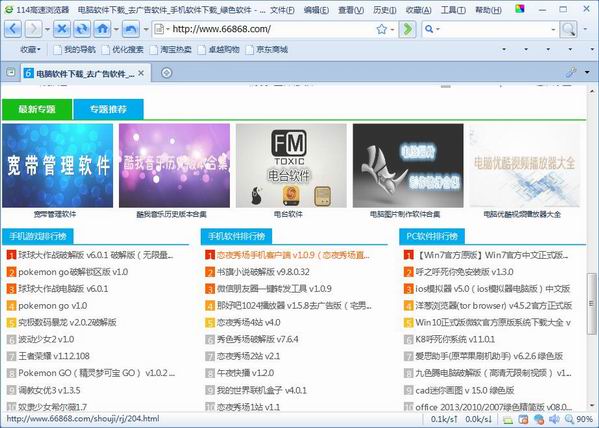599x428 pixels.
Task: Open the forward history dropdown arrow
Action: 47,29
